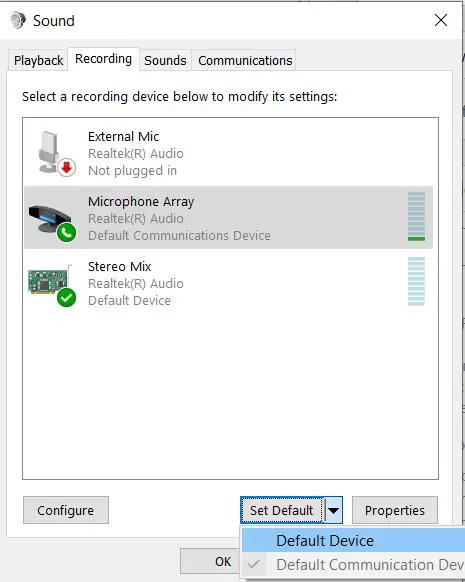Screen dimensions: 465x582
Task: Click the Set Default button
Action: 282,510
